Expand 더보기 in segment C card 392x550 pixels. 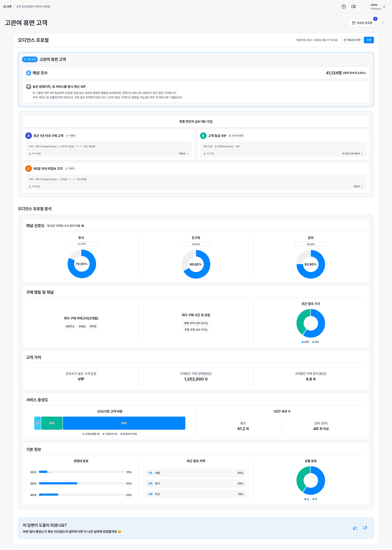(x=358, y=187)
